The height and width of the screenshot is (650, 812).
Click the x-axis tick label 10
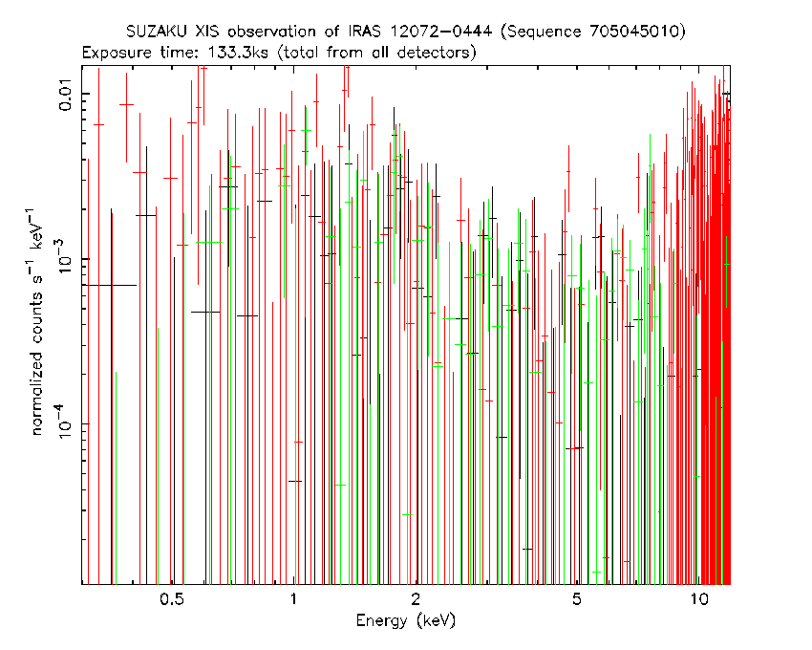coord(699,599)
